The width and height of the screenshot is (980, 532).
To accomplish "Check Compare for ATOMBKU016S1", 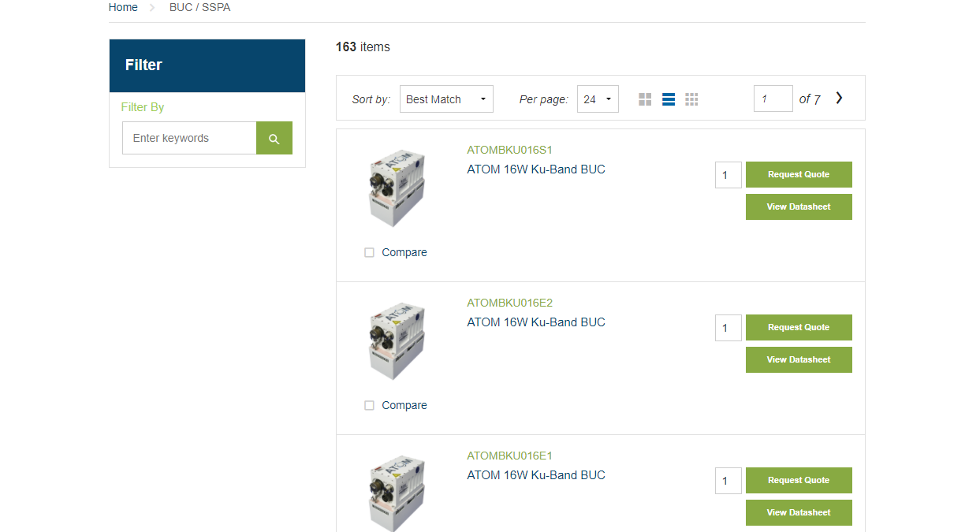I will [369, 252].
